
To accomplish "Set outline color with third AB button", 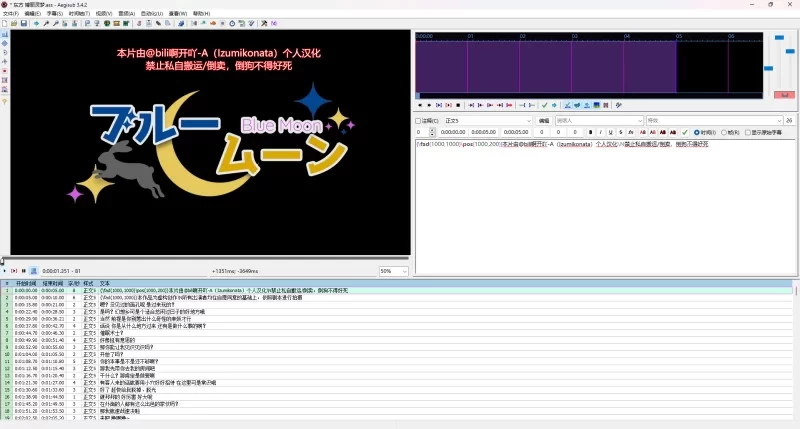I will [663, 132].
